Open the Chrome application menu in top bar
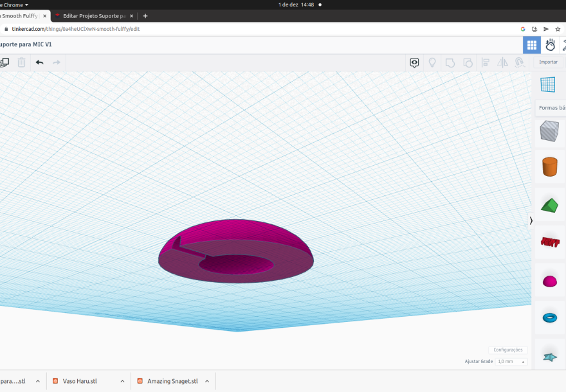 point(14,4)
